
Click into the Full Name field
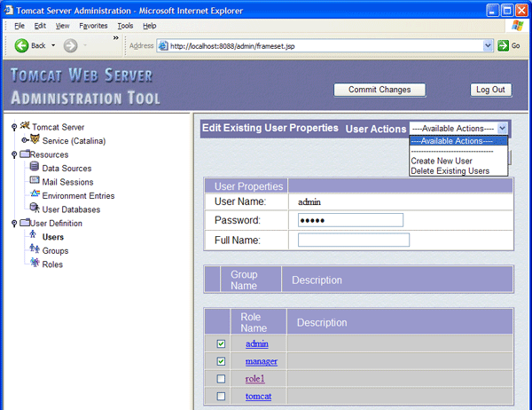(353, 240)
